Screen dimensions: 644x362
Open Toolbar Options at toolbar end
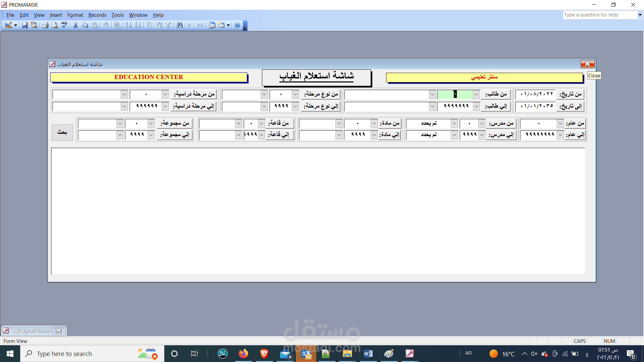pyautogui.click(x=245, y=26)
